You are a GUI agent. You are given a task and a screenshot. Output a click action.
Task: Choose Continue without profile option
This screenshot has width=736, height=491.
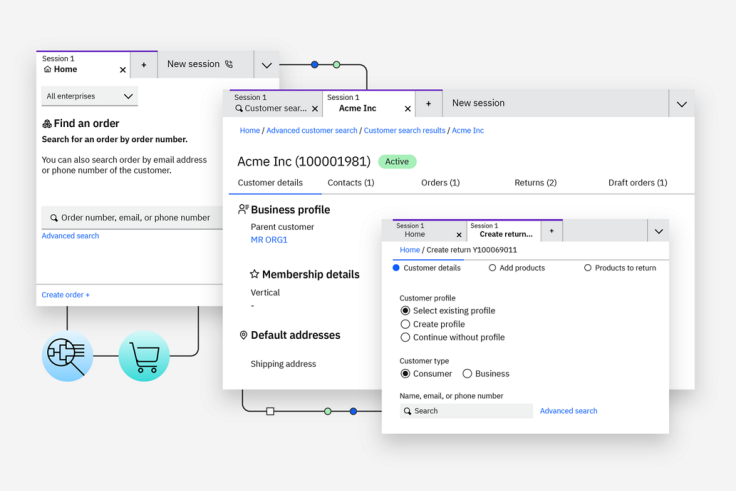click(x=405, y=337)
